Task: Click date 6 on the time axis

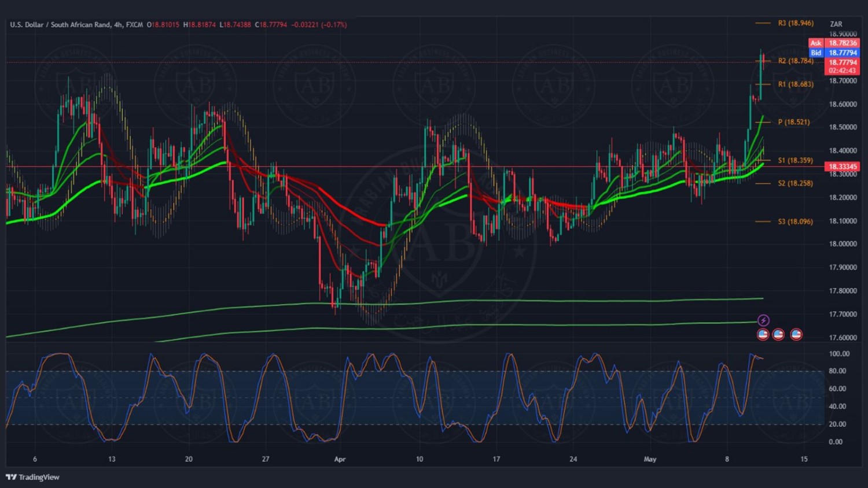Action: (35, 459)
